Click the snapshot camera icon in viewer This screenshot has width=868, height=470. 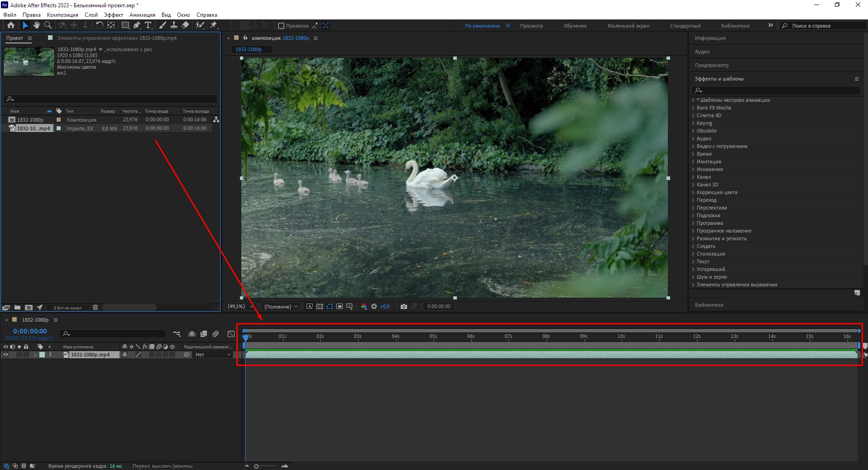click(x=404, y=306)
